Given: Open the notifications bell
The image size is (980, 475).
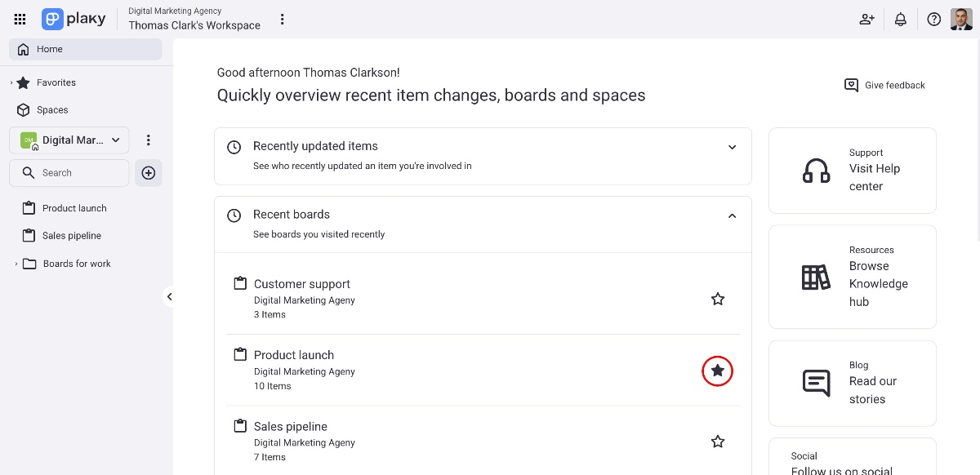Looking at the screenshot, I should pos(900,19).
